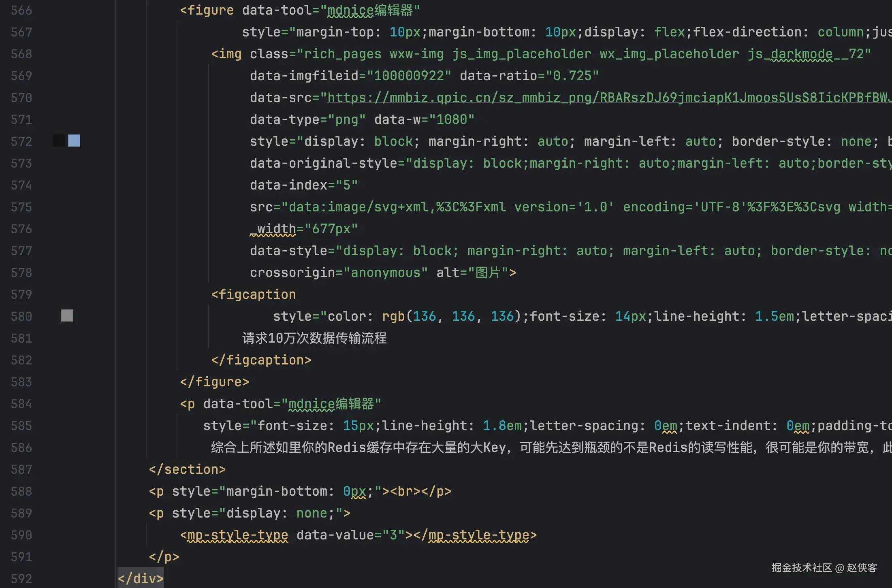Viewport: 892px width, 588px height.
Task: Click line number 580 in the gutter
Action: pos(21,316)
